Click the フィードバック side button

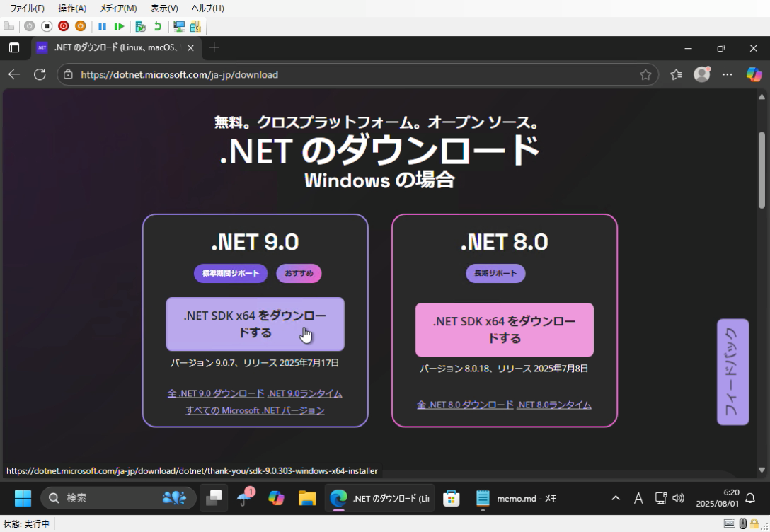(732, 372)
